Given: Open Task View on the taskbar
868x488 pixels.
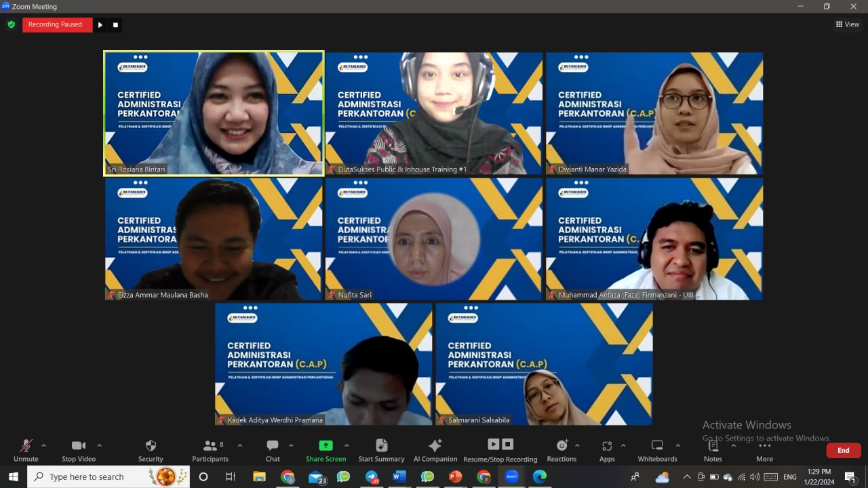Looking at the screenshot, I should (231, 476).
